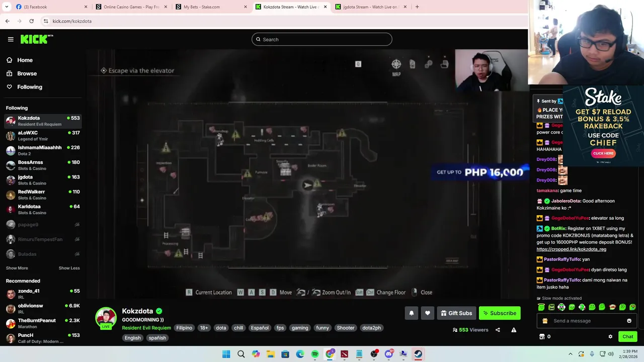Collapse Following list with Show Less
Screen dimensions: 644x362
click(69, 268)
